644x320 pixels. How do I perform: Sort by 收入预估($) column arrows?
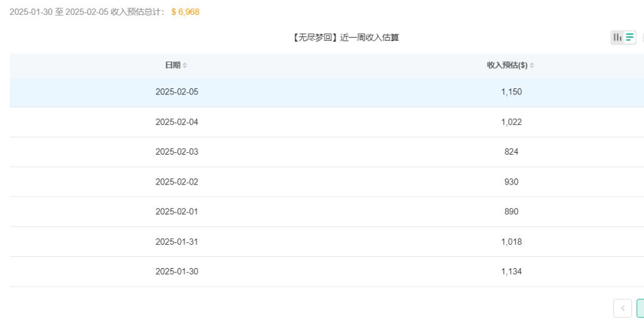click(x=532, y=66)
